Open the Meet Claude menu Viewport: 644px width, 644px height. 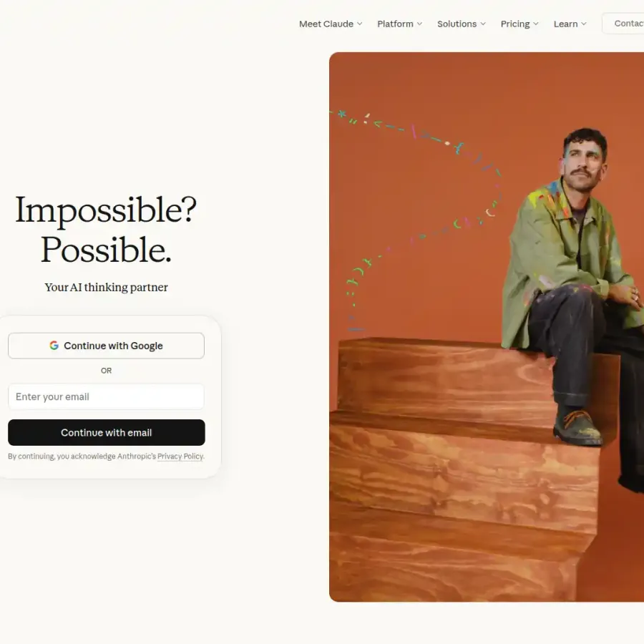coord(326,24)
